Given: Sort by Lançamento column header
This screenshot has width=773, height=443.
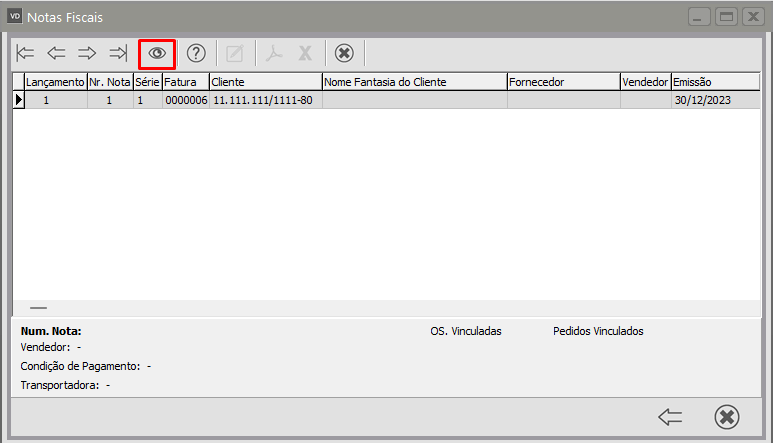Looking at the screenshot, I should [x=55, y=81].
